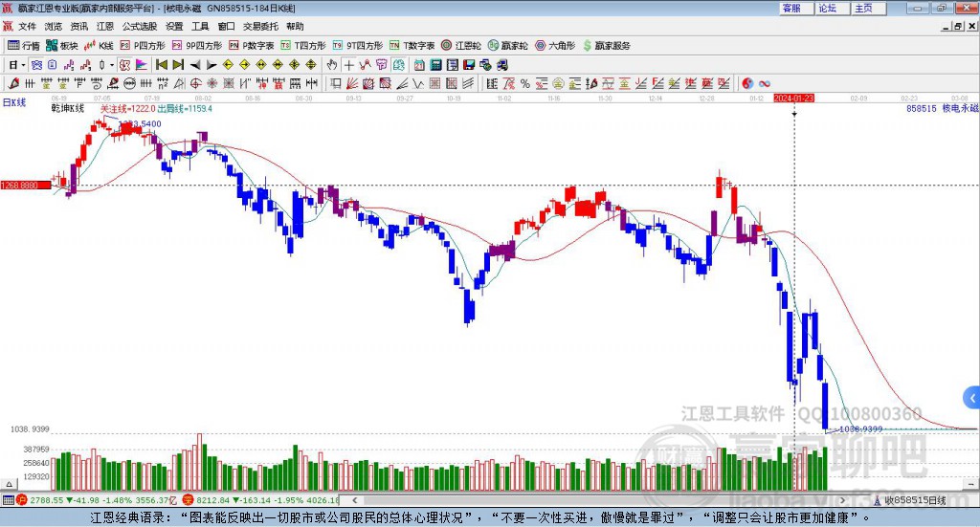Open the 资讯 menu
The image size is (980, 527).
79,26
